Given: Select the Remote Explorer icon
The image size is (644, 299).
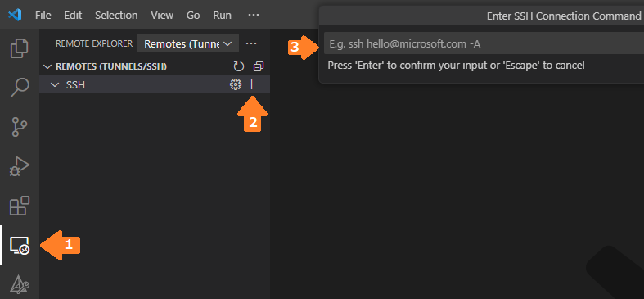Looking at the screenshot, I should pyautogui.click(x=20, y=246).
